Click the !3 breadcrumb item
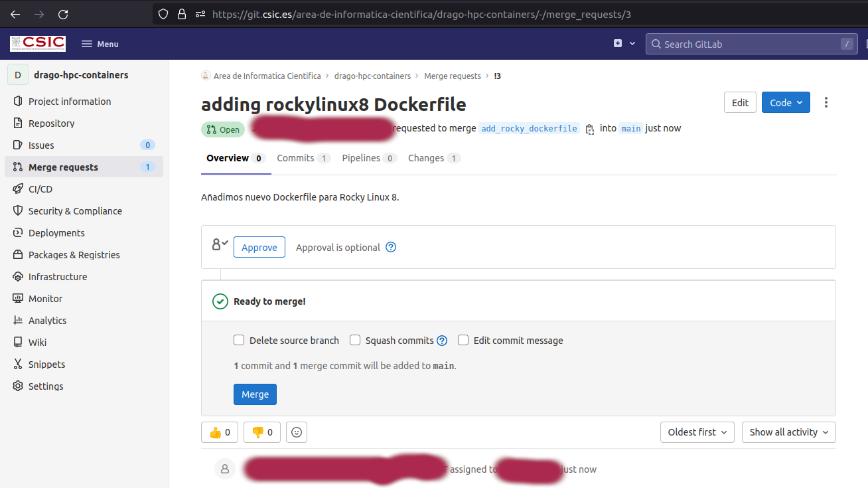 click(498, 76)
